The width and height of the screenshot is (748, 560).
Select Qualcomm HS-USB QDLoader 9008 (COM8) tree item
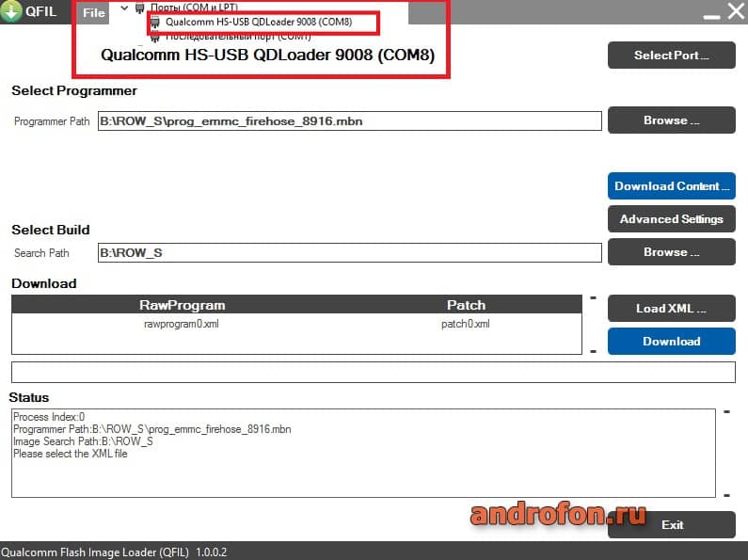(259, 22)
